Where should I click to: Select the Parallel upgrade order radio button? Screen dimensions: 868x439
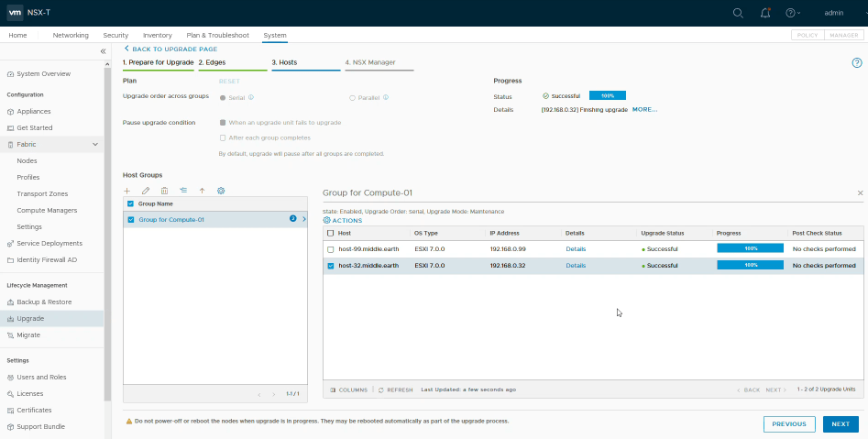click(352, 97)
